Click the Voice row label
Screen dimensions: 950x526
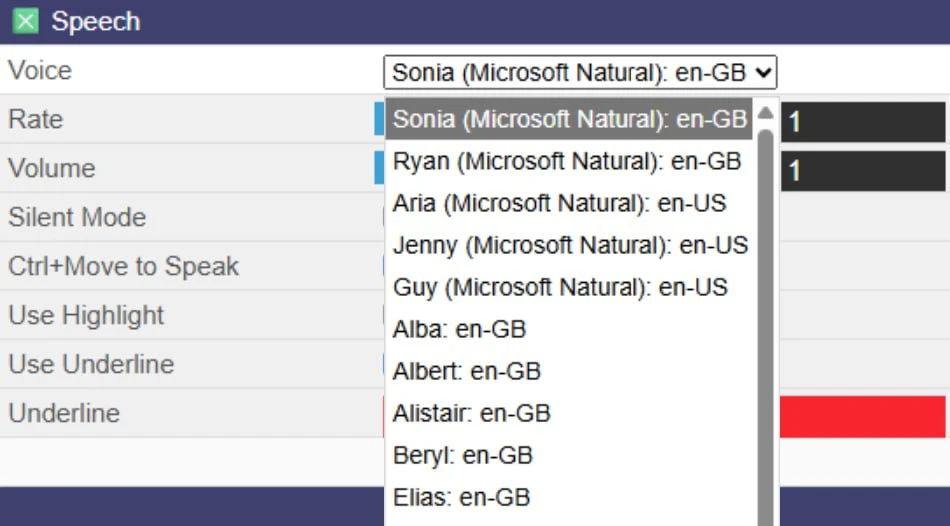pos(40,70)
